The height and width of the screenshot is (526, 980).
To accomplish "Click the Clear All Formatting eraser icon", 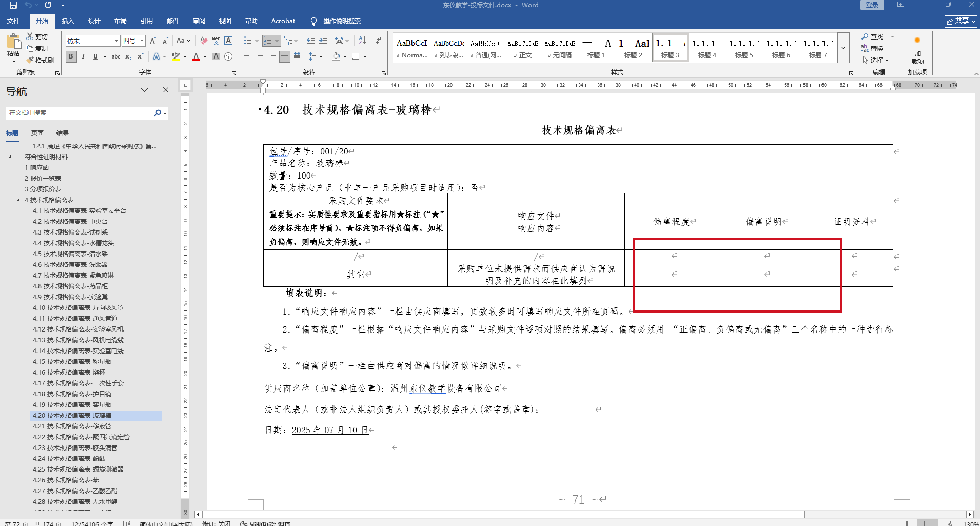I will tap(204, 41).
